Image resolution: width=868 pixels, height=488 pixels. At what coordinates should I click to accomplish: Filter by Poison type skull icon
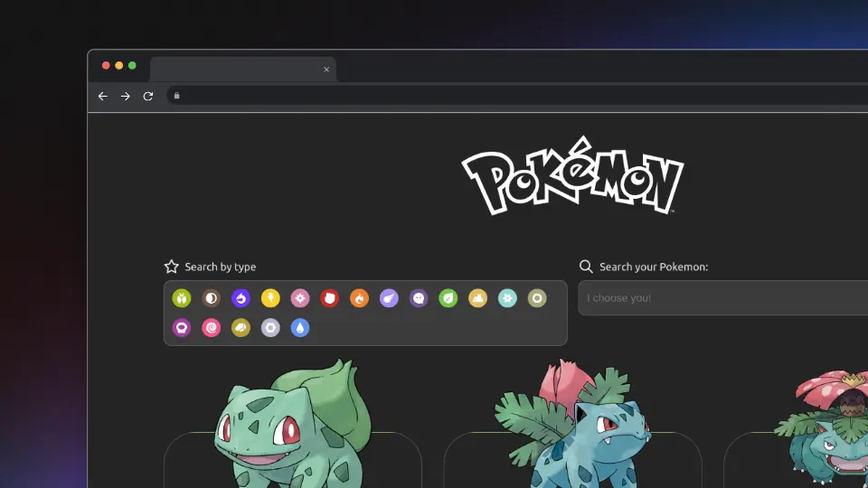(x=182, y=327)
